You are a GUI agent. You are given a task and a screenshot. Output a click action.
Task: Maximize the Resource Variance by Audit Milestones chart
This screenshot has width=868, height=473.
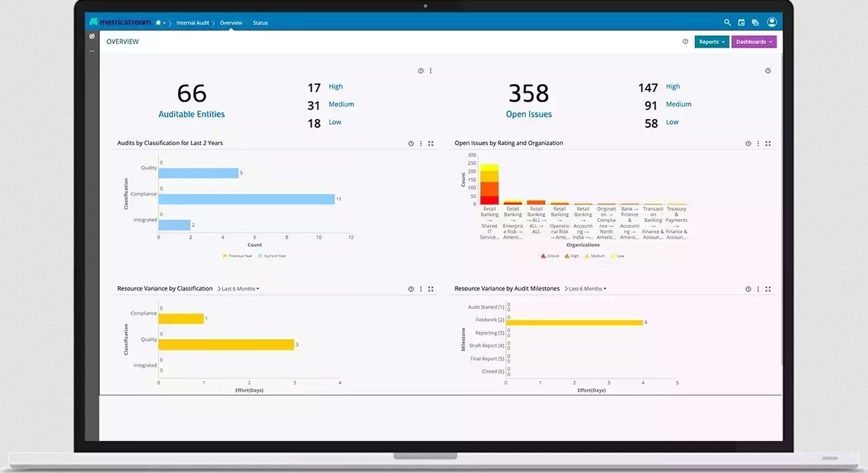pyautogui.click(x=768, y=289)
